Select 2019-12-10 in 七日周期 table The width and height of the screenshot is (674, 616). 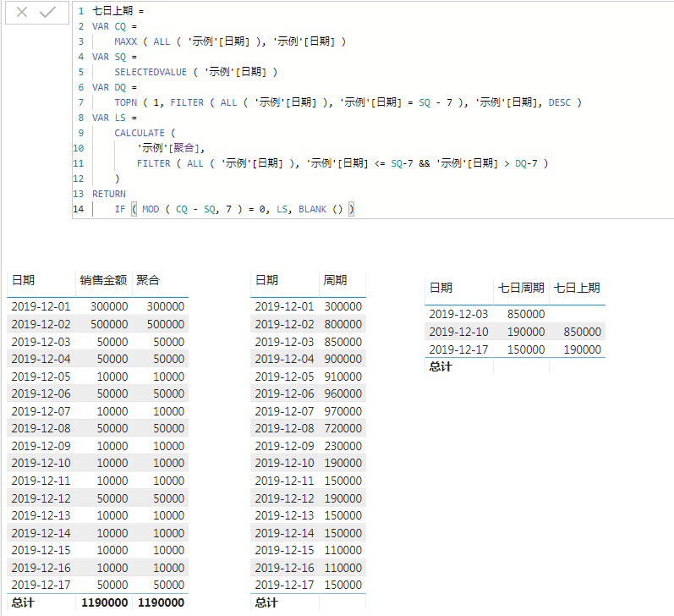[458, 332]
